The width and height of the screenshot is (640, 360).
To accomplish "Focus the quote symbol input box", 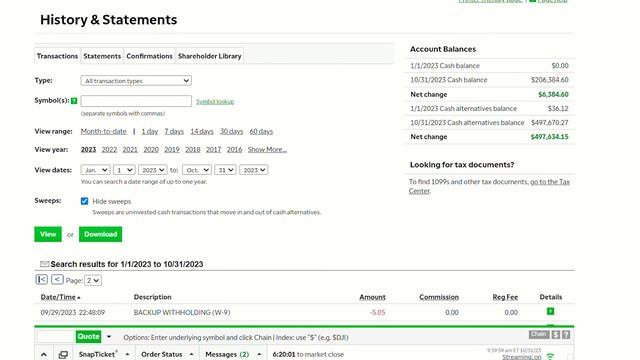I will point(56,336).
